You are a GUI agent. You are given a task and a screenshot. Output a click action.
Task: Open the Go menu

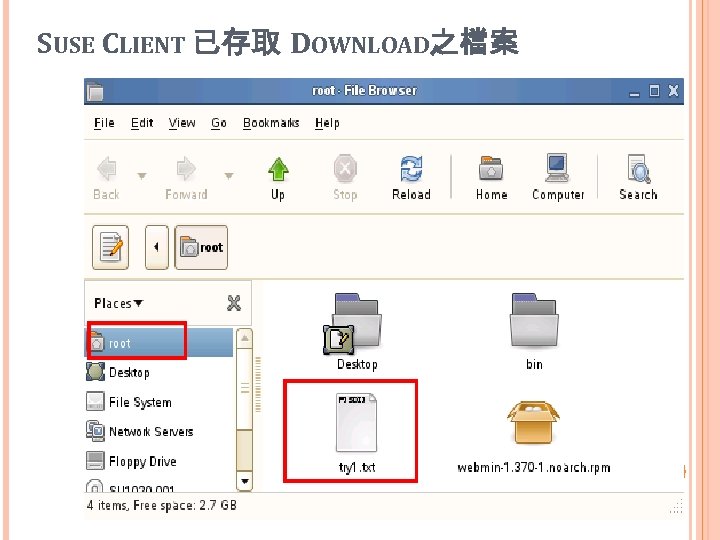pyautogui.click(x=219, y=123)
